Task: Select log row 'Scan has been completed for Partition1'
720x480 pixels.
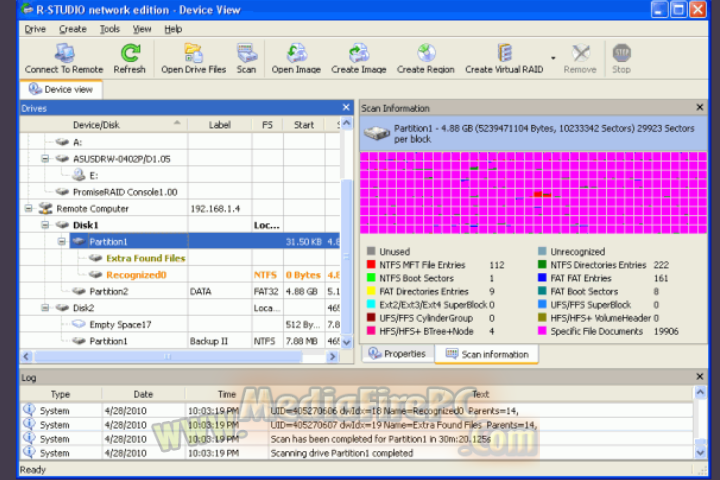Action: (356, 439)
